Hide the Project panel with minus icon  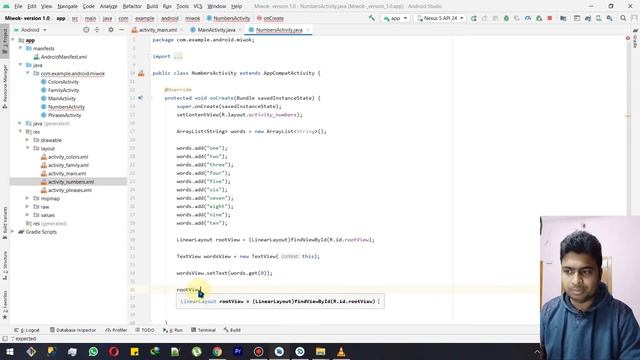[121, 30]
